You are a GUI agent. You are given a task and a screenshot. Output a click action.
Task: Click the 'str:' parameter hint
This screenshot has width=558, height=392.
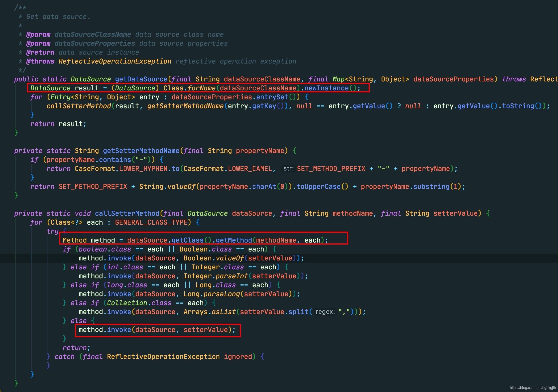pyautogui.click(x=288, y=168)
